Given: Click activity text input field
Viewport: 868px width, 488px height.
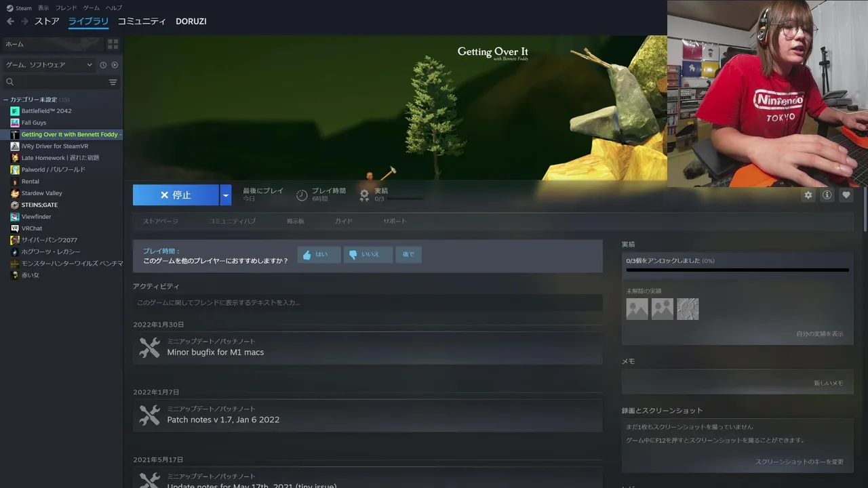Looking at the screenshot, I should click(368, 302).
